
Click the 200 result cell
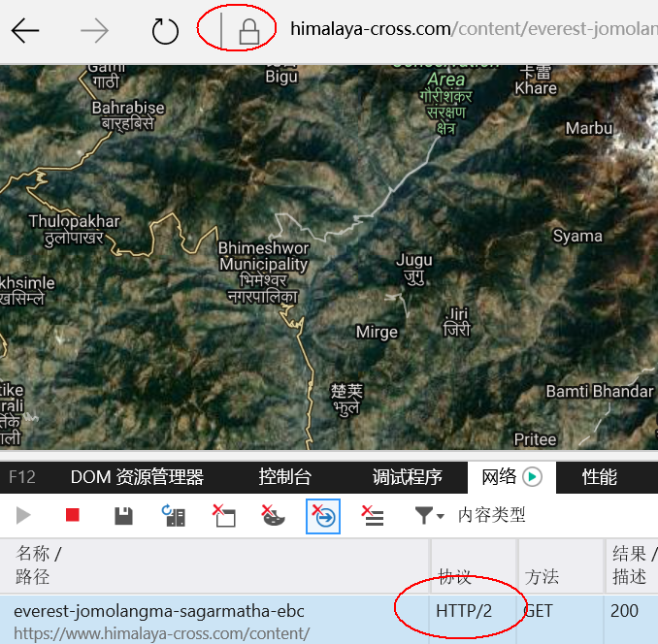pyautogui.click(x=624, y=611)
